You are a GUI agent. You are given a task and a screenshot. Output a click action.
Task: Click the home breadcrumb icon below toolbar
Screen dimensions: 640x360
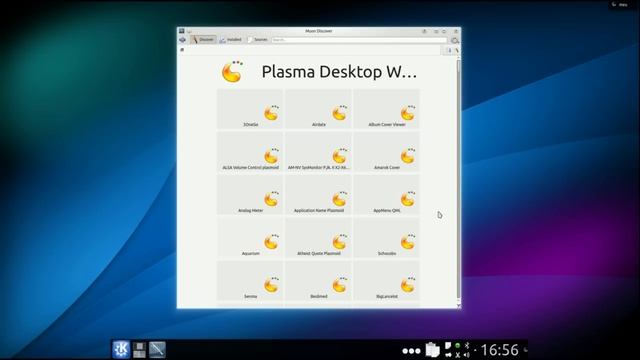182,50
